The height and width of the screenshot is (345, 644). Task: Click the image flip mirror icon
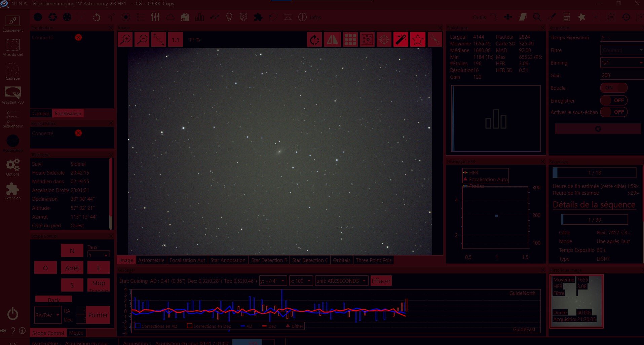coord(332,40)
